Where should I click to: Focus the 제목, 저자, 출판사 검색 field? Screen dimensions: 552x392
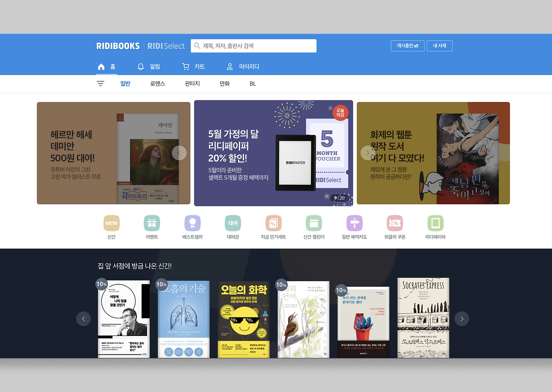254,46
